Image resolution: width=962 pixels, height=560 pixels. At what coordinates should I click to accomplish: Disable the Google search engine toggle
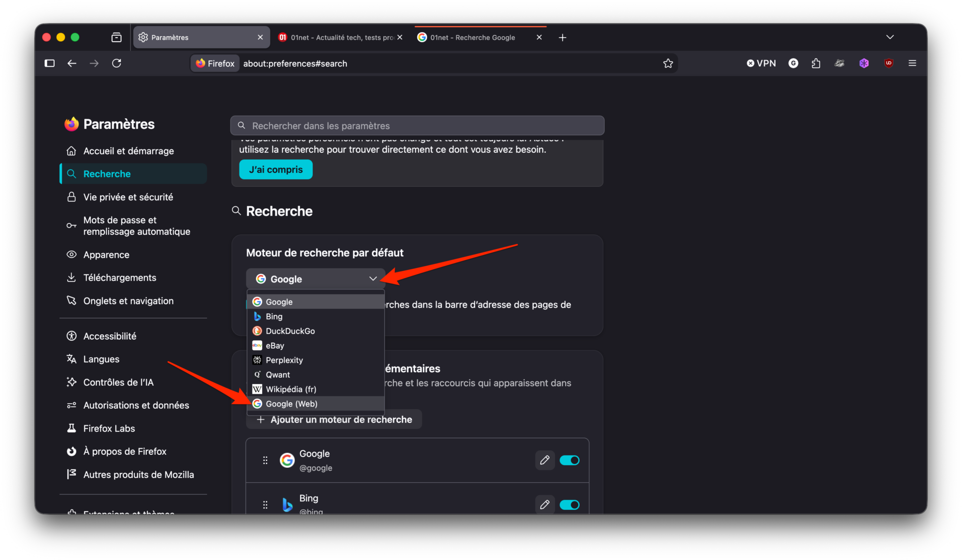pos(570,460)
